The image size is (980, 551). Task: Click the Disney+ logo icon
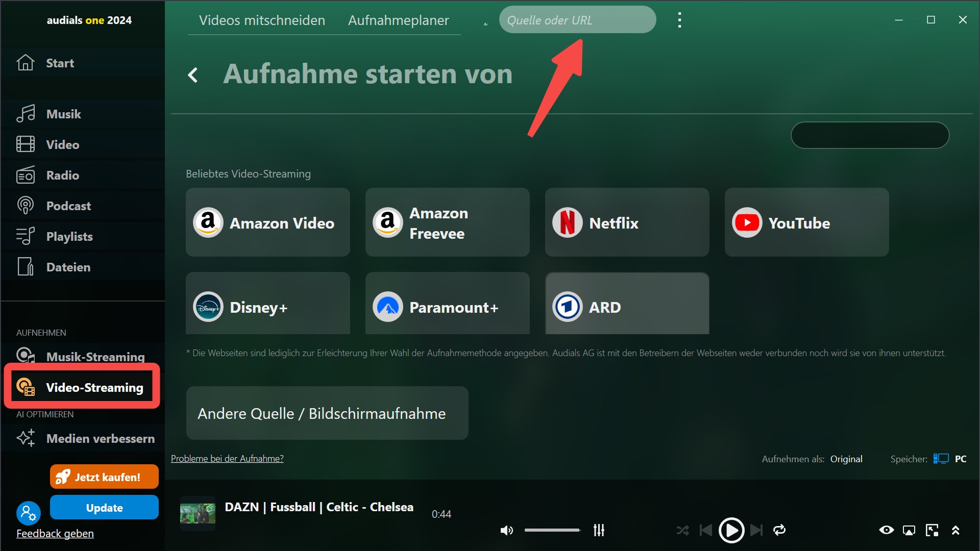208,307
